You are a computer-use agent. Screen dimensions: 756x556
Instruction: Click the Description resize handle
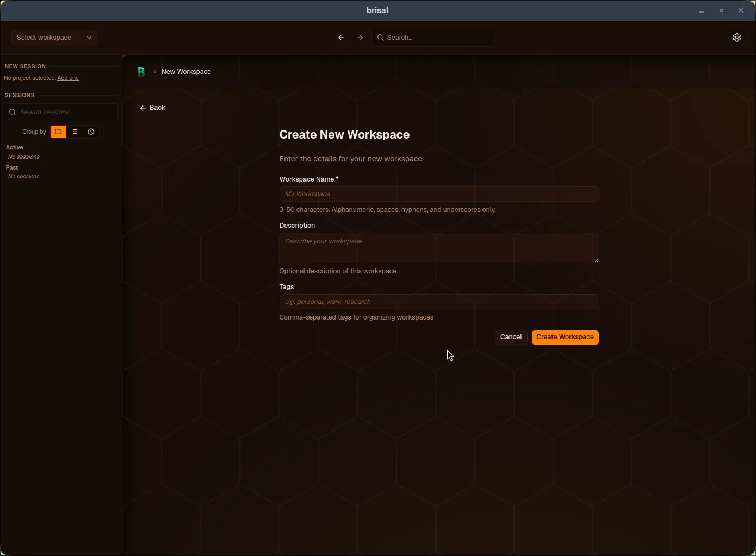[597, 260]
